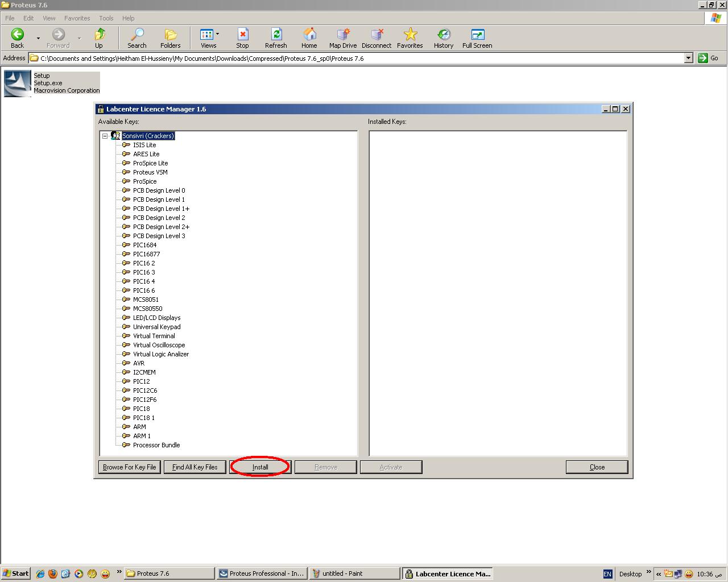Viewport: 728px width, 582px height.
Task: Select the Virtual Oscilloscope key
Action: click(159, 345)
